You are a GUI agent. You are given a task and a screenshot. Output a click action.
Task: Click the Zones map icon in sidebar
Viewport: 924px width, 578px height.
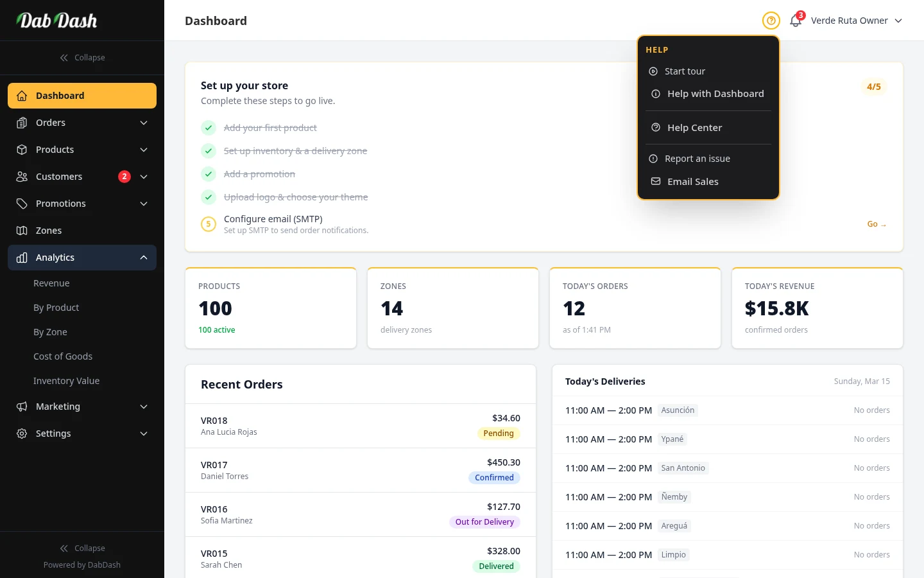click(22, 231)
